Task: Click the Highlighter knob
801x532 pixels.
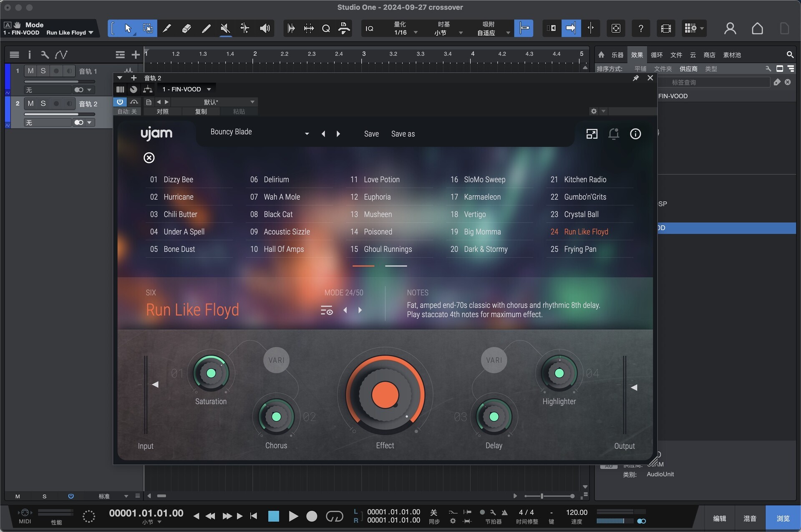Action: (x=559, y=373)
